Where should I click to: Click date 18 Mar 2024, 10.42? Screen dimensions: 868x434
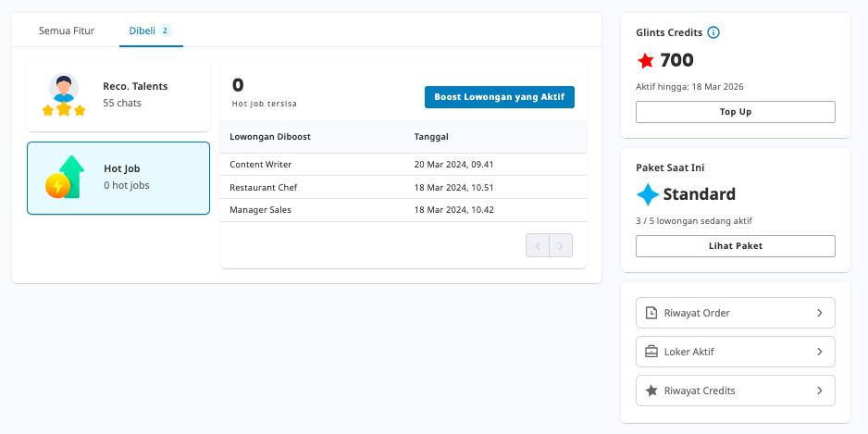tap(453, 210)
